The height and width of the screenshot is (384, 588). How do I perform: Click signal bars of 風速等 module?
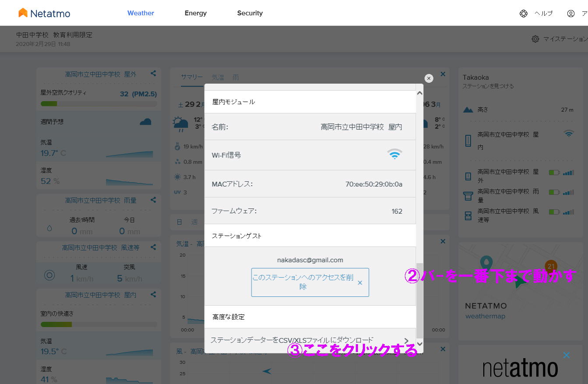click(x=568, y=212)
